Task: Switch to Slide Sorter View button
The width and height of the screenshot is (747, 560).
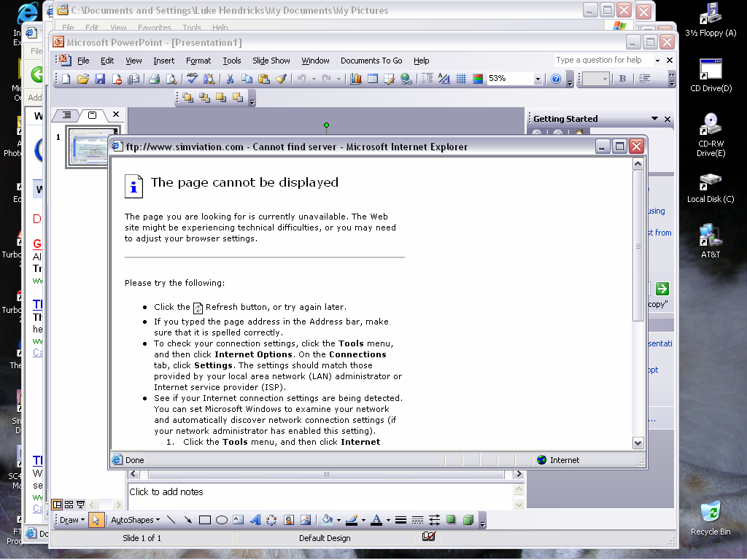Action: (x=69, y=505)
